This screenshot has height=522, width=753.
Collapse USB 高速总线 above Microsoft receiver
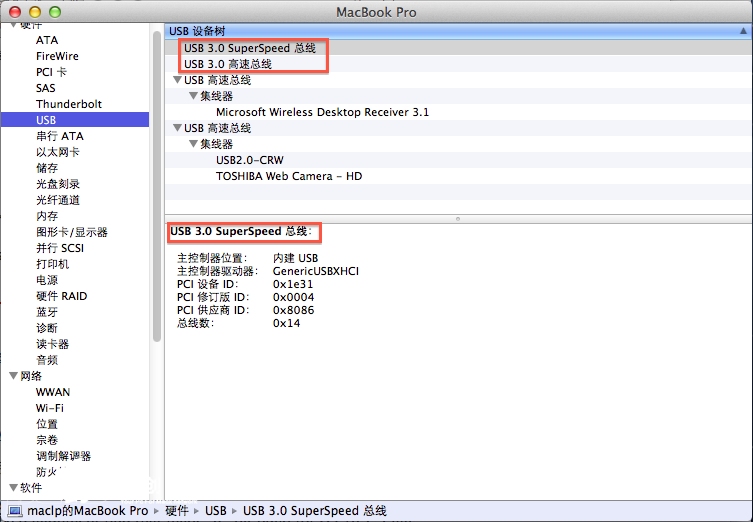(x=177, y=80)
